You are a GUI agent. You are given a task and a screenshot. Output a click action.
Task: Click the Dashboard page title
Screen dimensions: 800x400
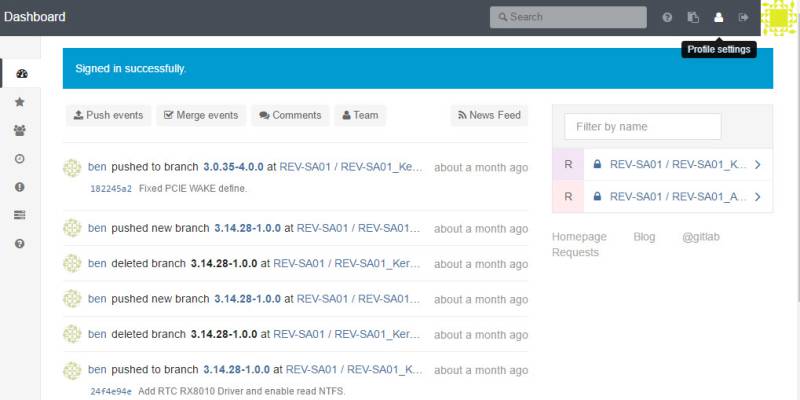click(x=35, y=17)
